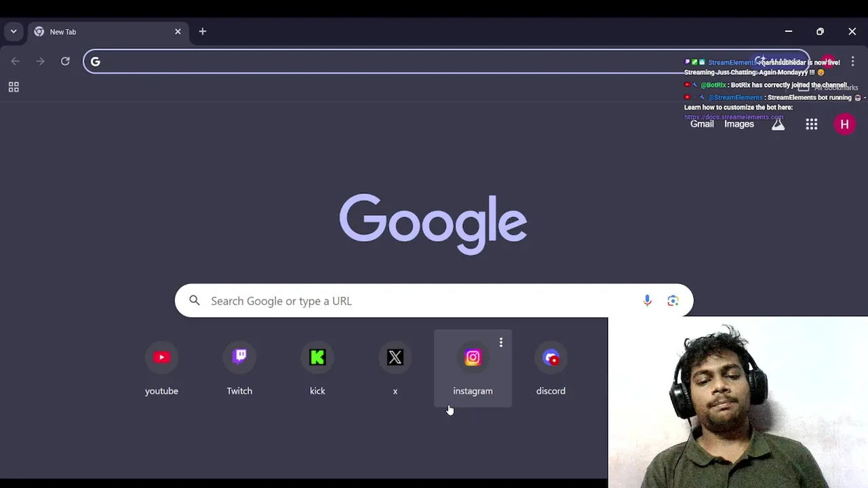Open the youtube shortcut tile
868x488 pixels.
tap(161, 369)
